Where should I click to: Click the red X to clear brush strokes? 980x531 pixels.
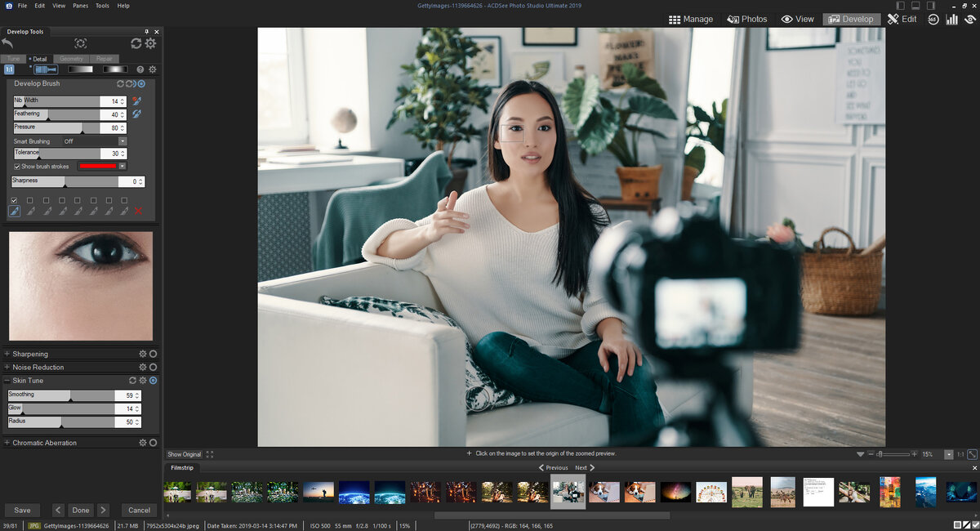(x=139, y=211)
